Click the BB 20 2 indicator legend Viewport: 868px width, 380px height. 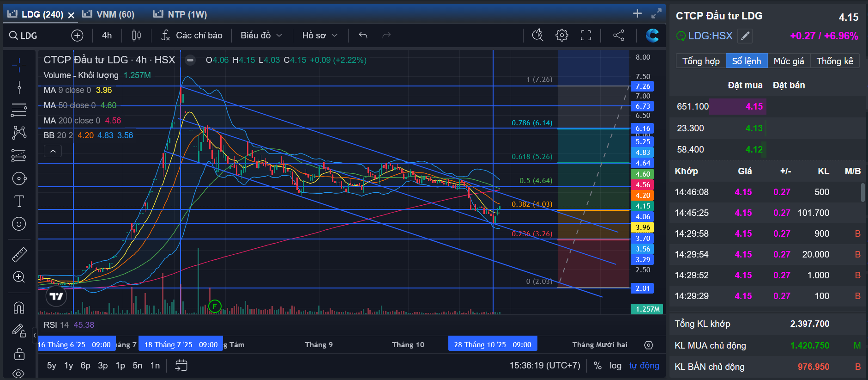tap(88, 135)
